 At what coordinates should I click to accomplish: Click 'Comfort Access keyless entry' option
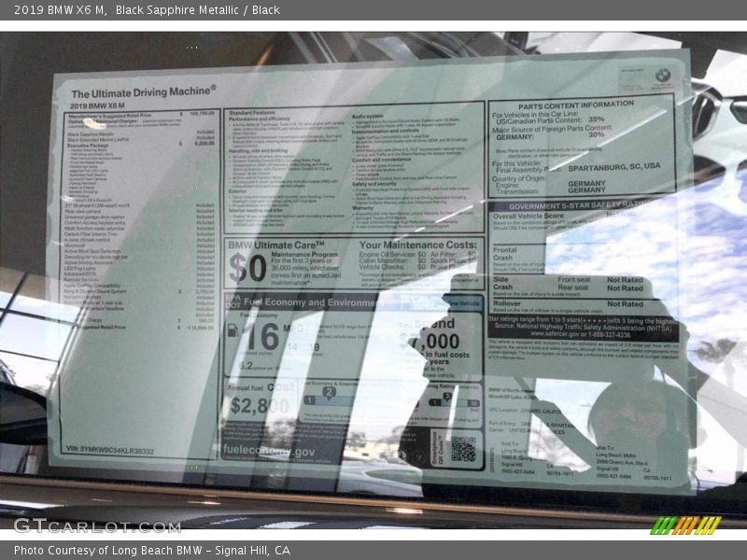(x=95, y=222)
